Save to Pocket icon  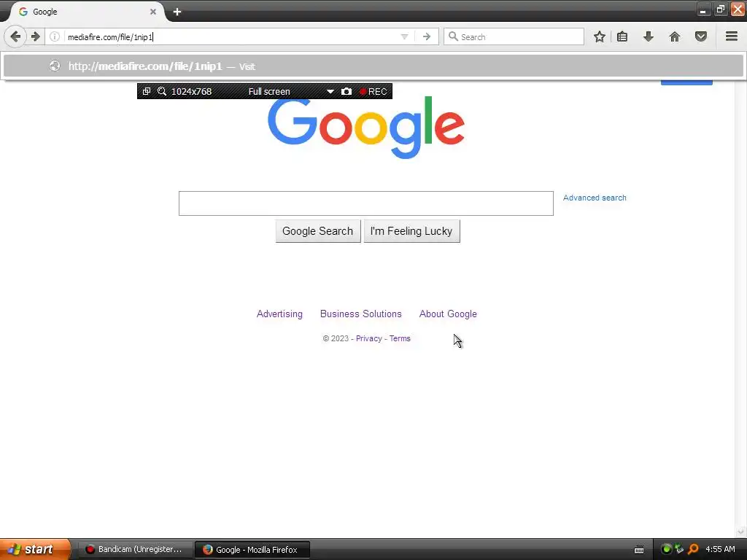(x=701, y=36)
